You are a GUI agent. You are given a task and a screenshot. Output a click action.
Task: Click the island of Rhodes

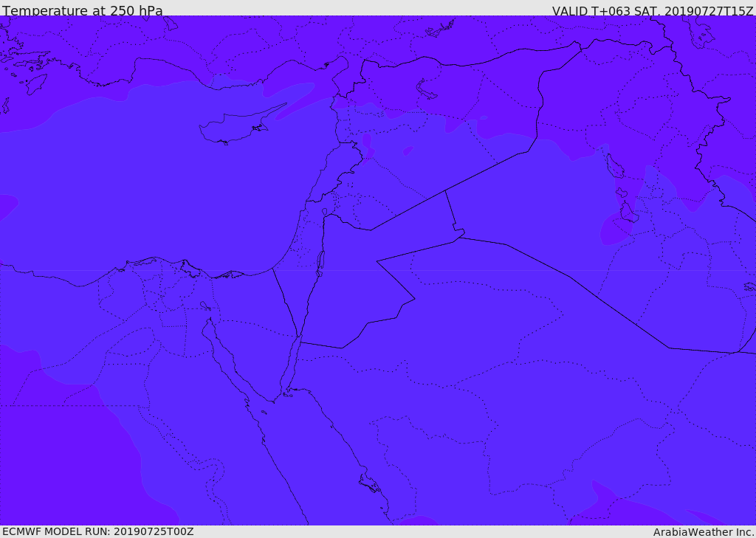36,84
